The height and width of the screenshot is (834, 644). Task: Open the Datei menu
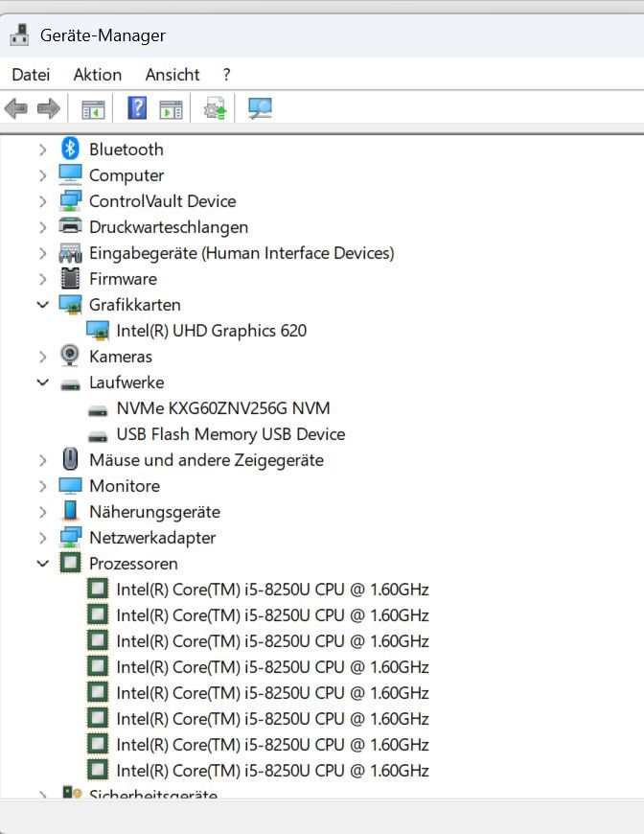coord(31,74)
